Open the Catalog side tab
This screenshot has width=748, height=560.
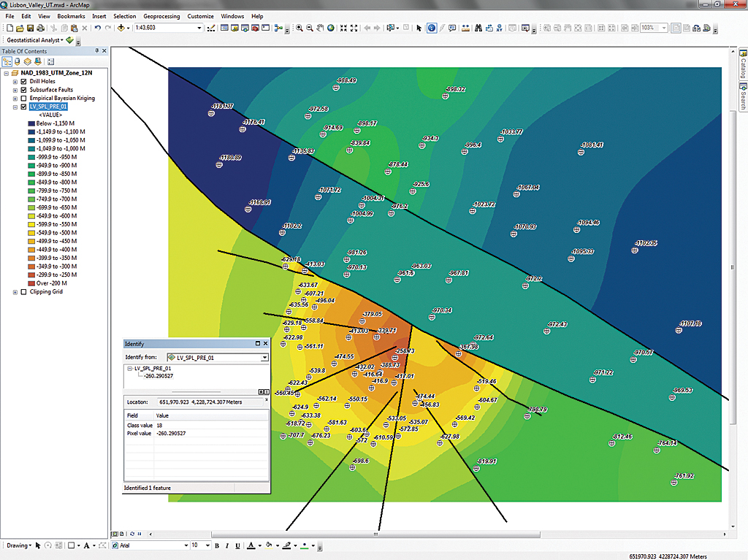pyautogui.click(x=742, y=66)
